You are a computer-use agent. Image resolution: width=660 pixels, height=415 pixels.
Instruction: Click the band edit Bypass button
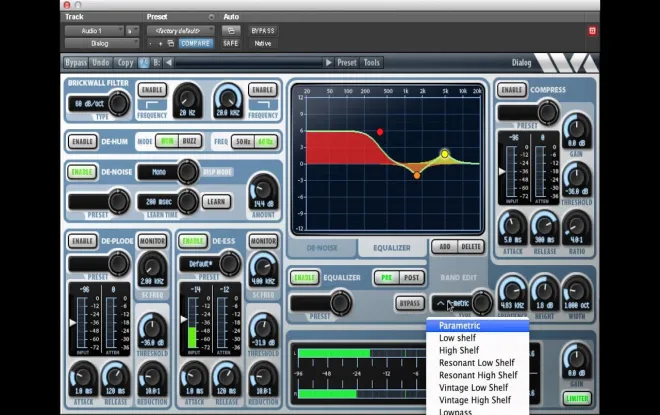pyautogui.click(x=410, y=303)
